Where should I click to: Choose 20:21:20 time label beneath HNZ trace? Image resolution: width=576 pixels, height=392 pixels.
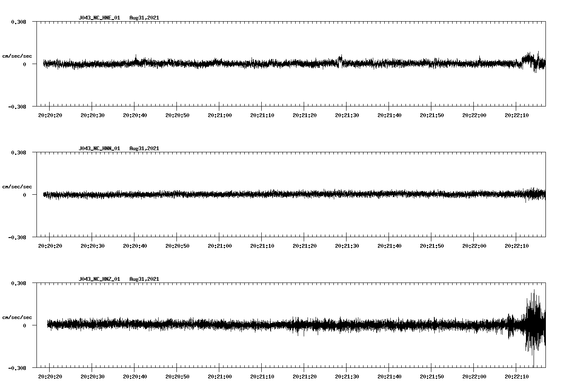click(x=305, y=376)
